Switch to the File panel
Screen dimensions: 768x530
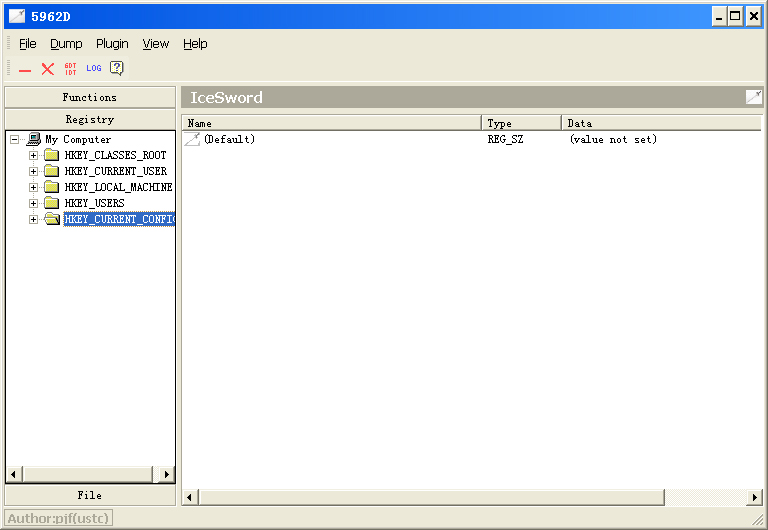tap(90, 495)
